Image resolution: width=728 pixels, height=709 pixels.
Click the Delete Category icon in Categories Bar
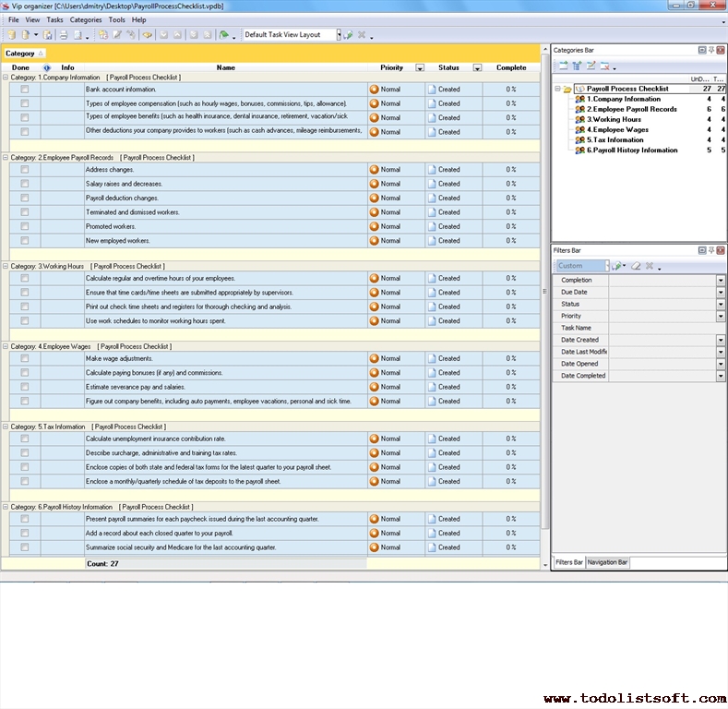pos(604,66)
